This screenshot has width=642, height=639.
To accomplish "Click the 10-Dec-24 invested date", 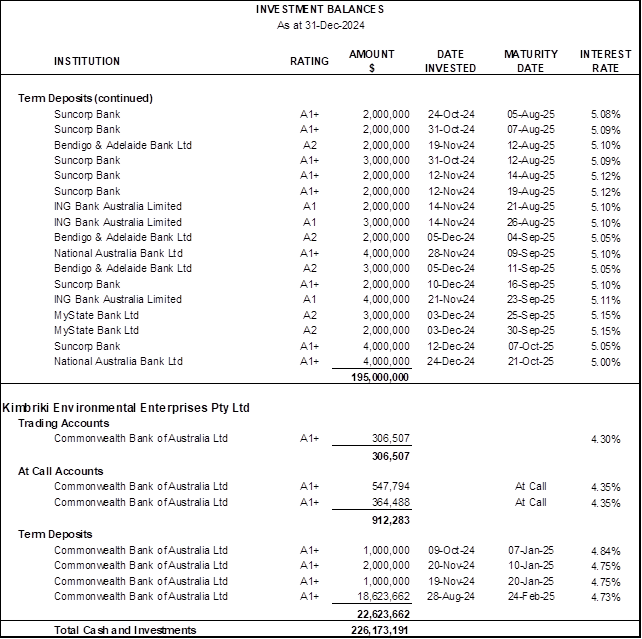I will [451, 284].
